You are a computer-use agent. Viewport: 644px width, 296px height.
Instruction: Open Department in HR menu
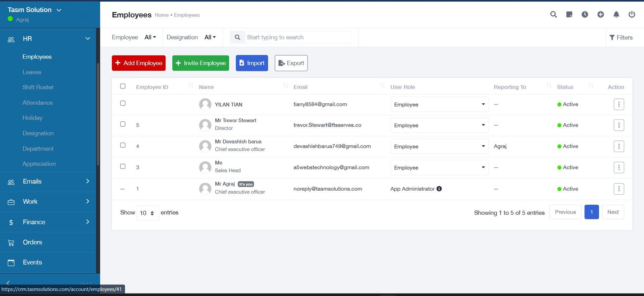coord(38,149)
